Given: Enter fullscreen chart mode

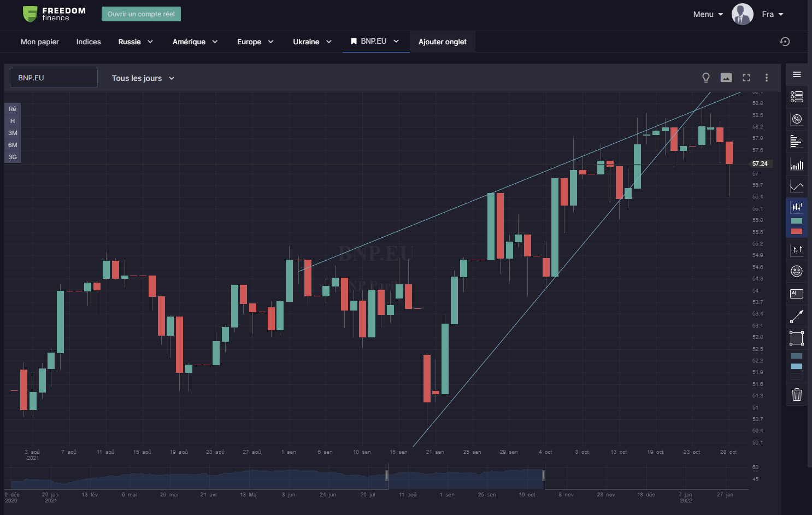Looking at the screenshot, I should pos(746,78).
